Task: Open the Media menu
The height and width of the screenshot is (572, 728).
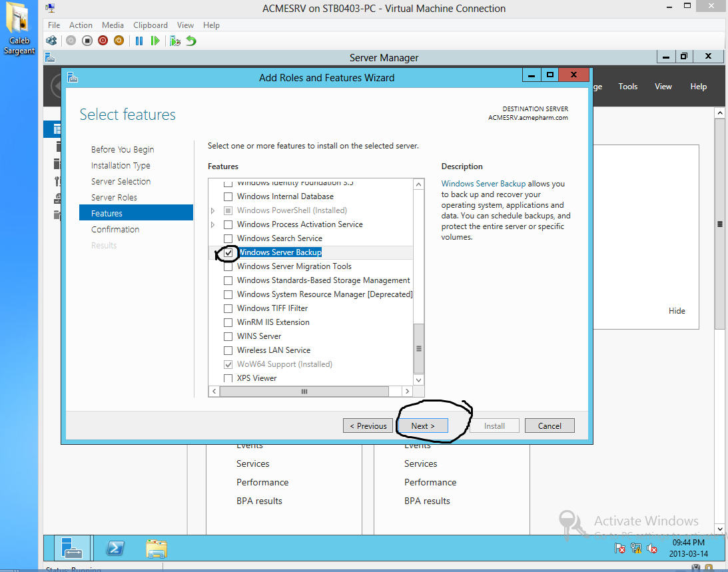Action: coord(113,25)
